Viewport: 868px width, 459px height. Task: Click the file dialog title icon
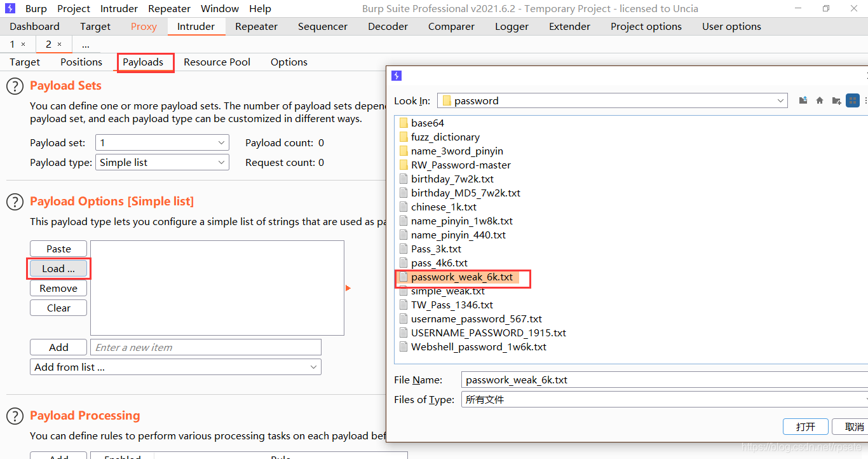click(x=397, y=76)
